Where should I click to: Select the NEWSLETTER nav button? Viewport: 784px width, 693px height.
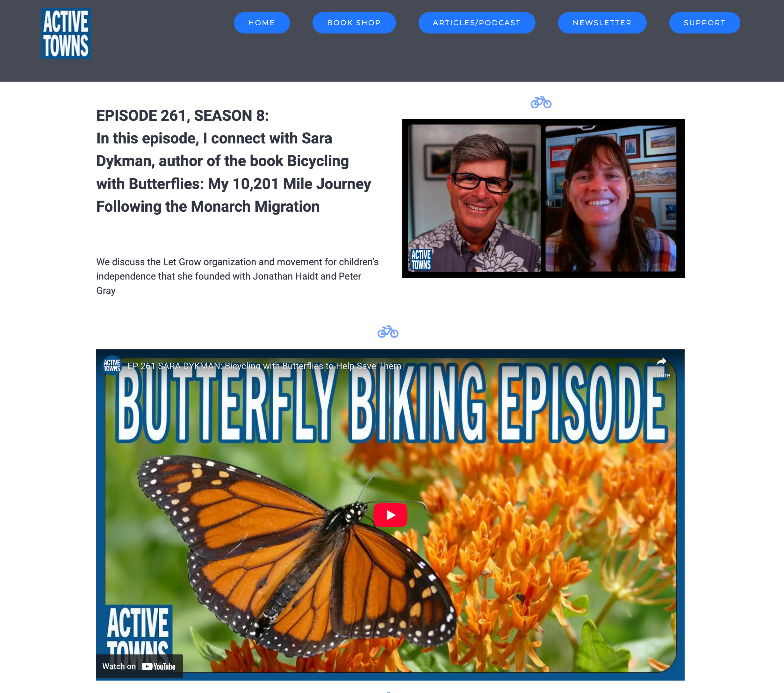click(x=602, y=23)
